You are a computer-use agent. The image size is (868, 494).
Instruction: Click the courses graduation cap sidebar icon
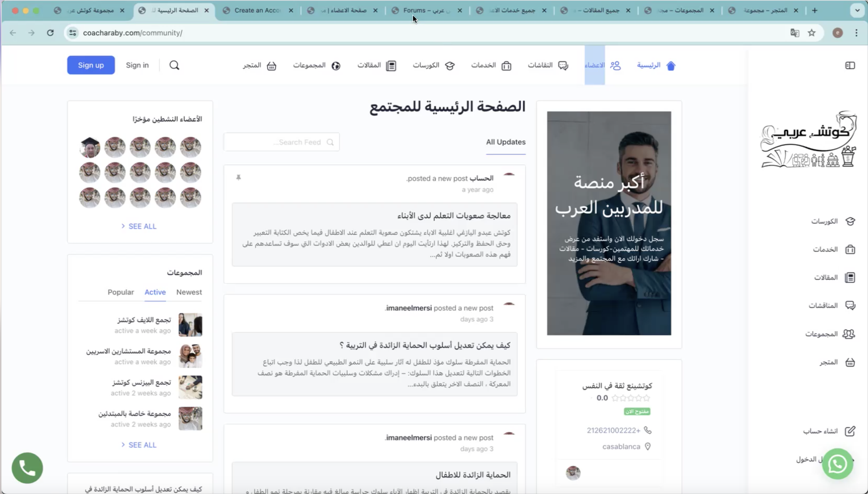click(850, 221)
